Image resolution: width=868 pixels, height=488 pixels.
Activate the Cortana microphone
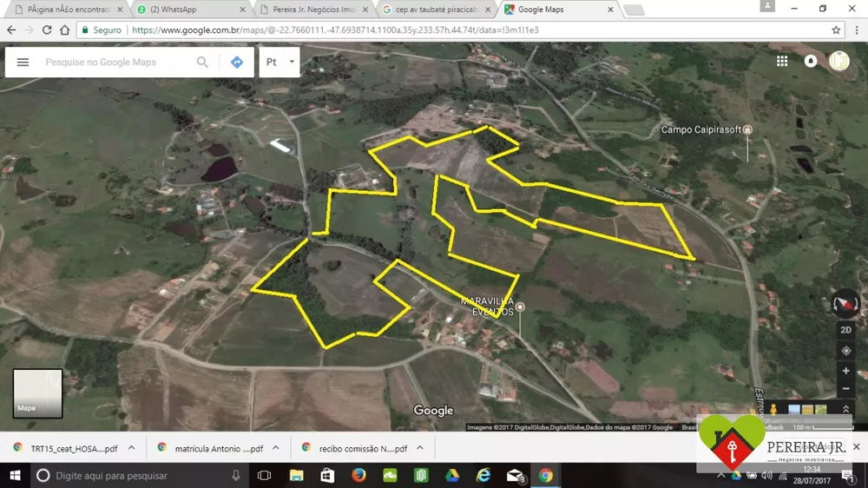click(236, 475)
